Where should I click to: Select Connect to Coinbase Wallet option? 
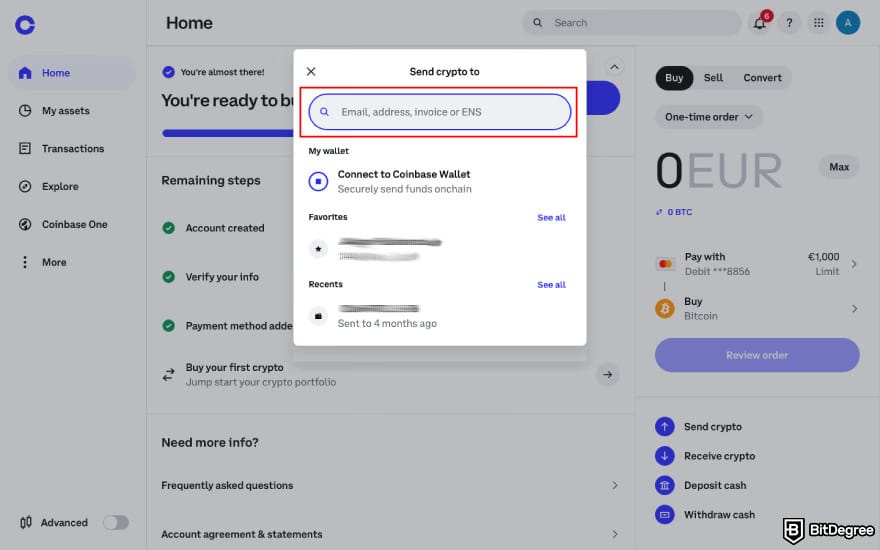(439, 181)
